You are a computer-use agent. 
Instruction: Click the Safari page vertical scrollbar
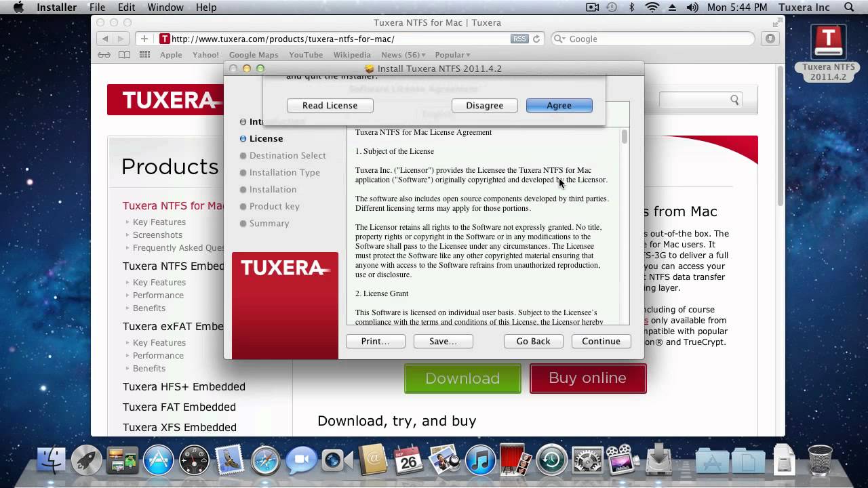click(x=780, y=136)
